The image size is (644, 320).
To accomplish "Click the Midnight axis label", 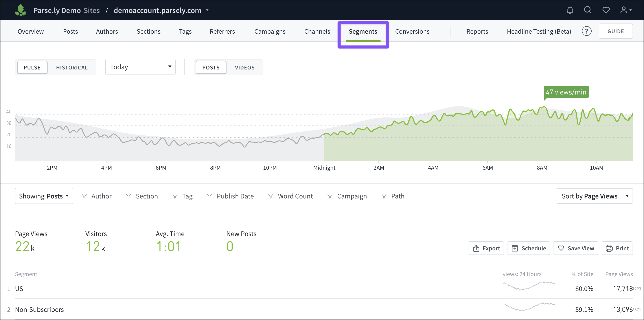I will (324, 168).
